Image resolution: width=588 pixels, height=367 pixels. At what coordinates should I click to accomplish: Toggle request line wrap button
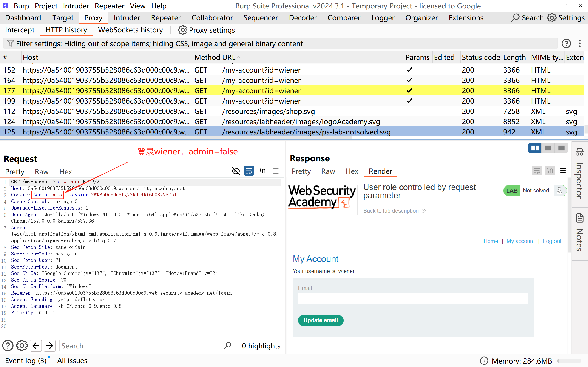(x=249, y=171)
